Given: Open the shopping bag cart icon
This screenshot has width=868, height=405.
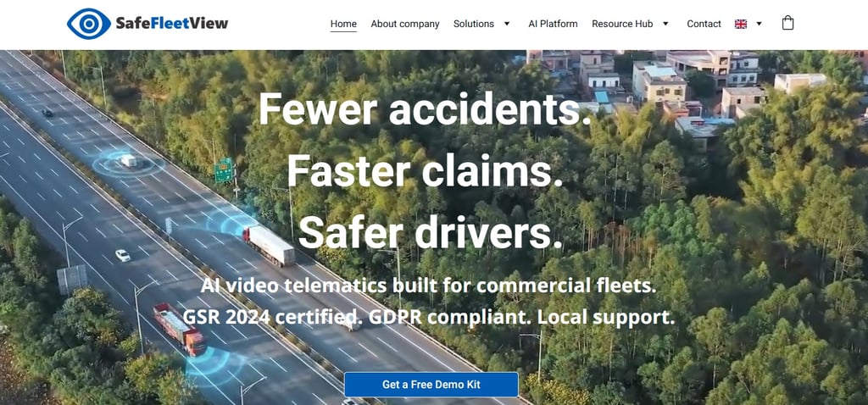Looking at the screenshot, I should click(x=787, y=23).
